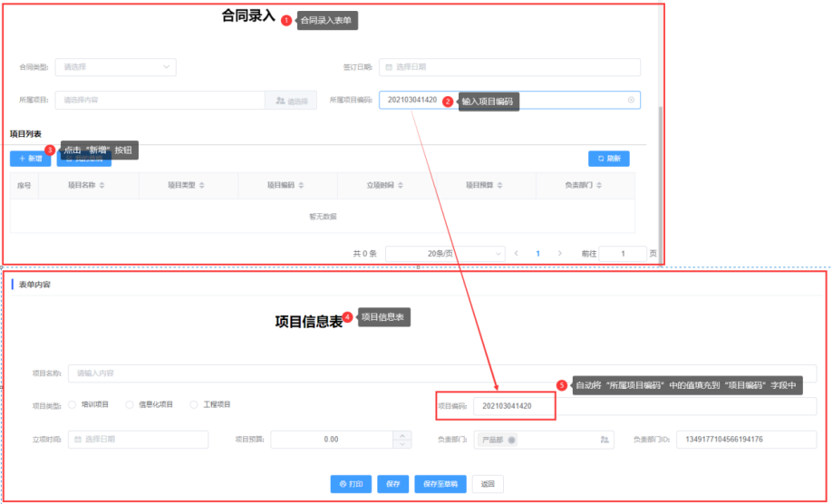This screenshot has width=832, height=504.
Task: Click the 项目名称 input field
Action: [442, 373]
